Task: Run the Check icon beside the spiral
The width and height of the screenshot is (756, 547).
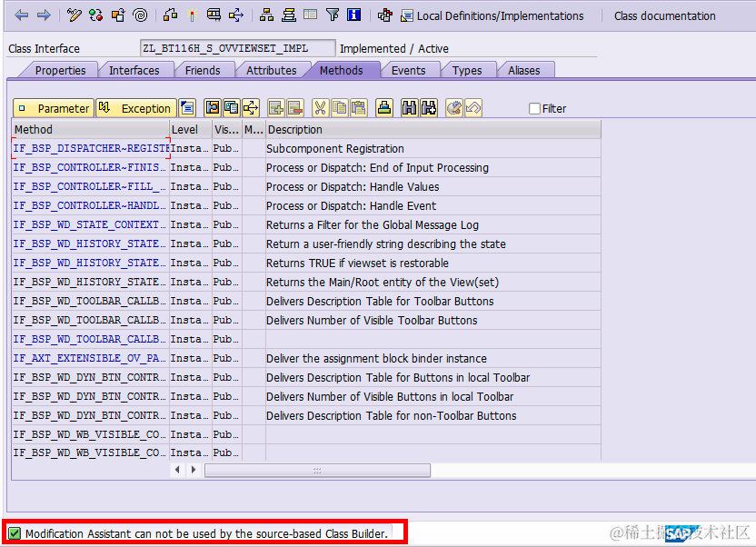Action: (x=170, y=15)
